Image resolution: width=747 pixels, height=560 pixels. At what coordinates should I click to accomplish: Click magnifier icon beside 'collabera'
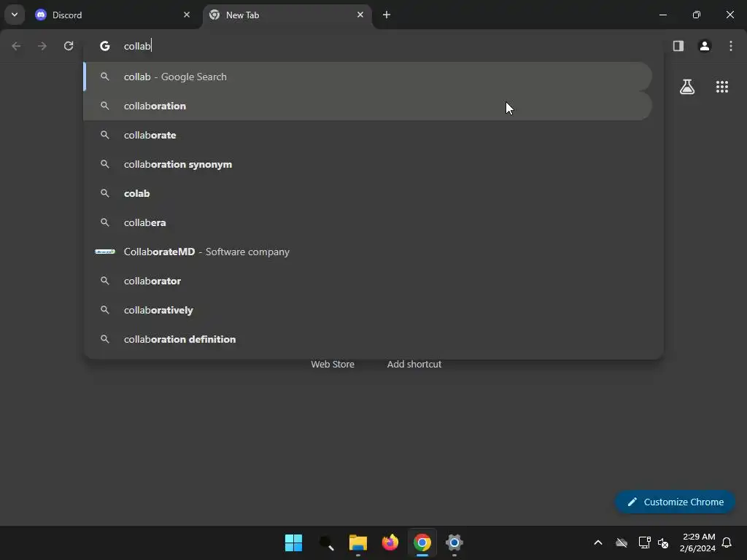(105, 222)
